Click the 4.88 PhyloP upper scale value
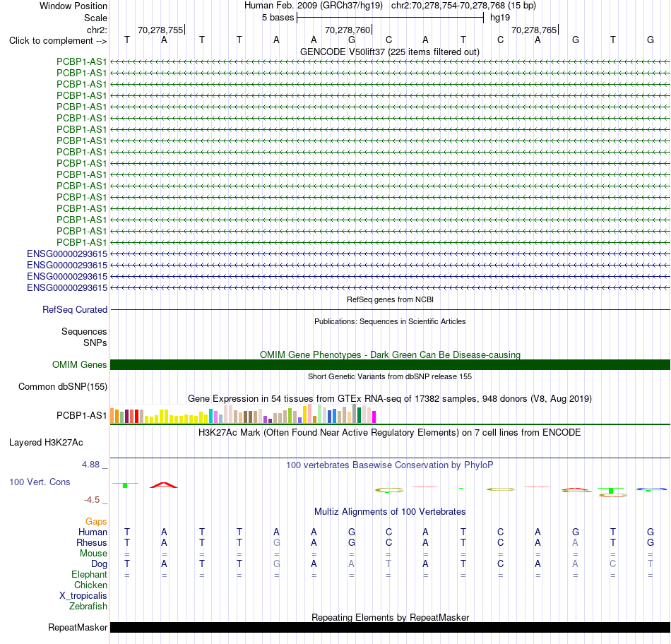The image size is (671, 644). pyautogui.click(x=90, y=464)
